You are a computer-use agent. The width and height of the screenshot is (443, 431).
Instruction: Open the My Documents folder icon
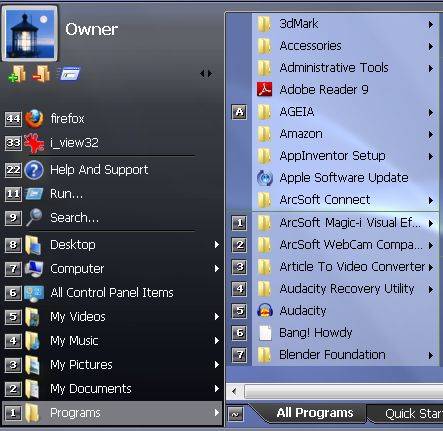[32, 389]
